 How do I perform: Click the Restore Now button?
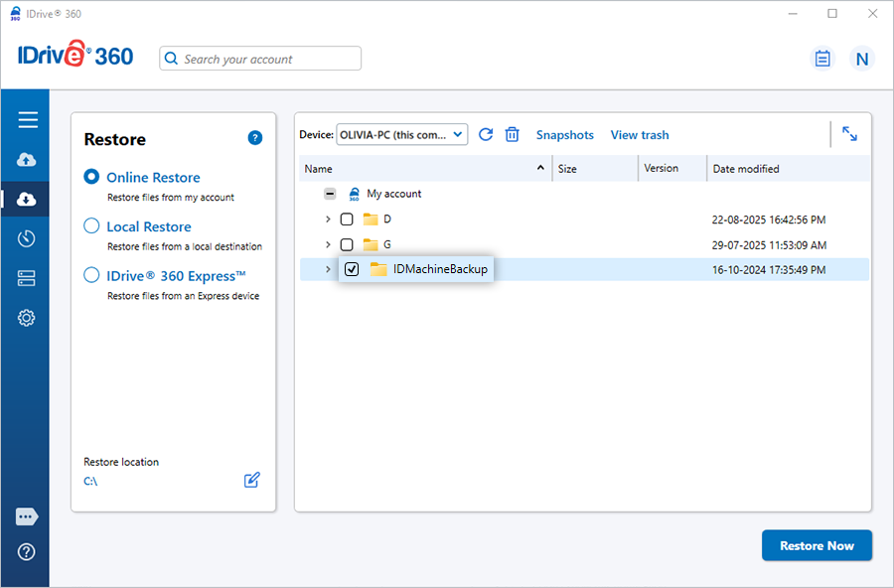(x=816, y=545)
